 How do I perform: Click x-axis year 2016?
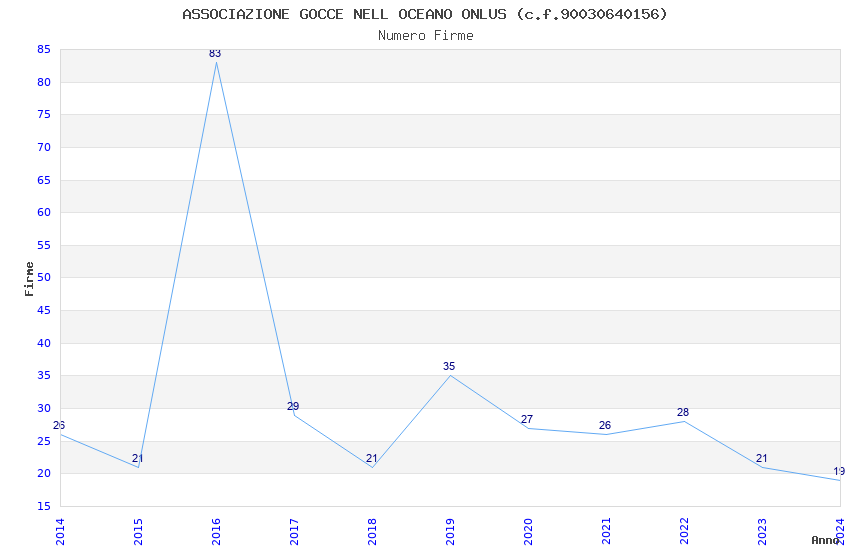click(x=216, y=532)
